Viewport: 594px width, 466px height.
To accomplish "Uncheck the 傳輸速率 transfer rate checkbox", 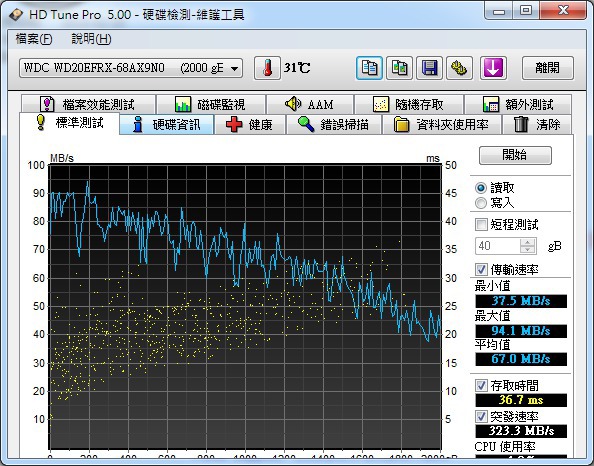I will tap(481, 269).
